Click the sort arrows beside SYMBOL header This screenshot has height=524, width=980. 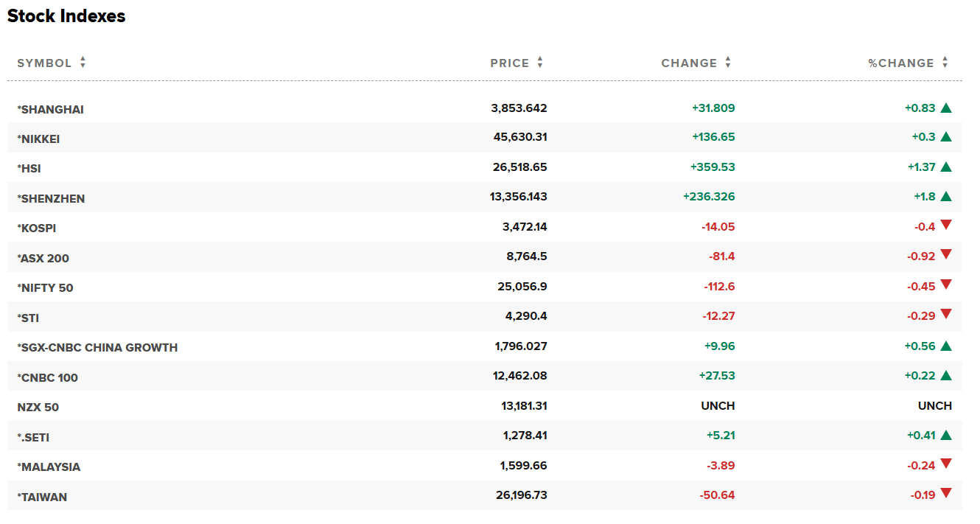tap(83, 63)
